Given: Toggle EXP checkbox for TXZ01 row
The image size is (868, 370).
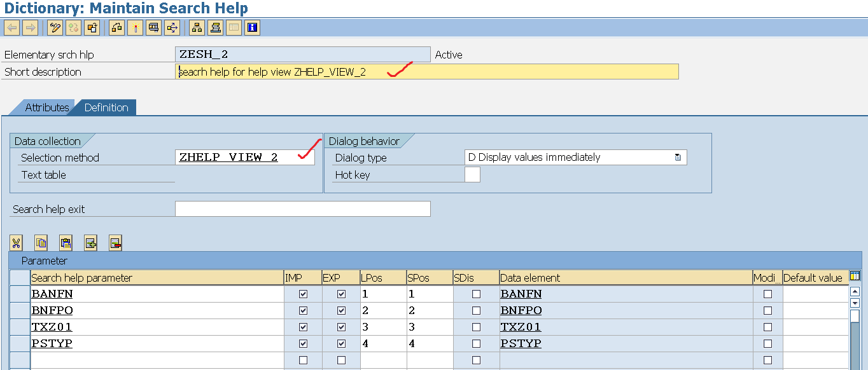Looking at the screenshot, I should click(x=341, y=327).
